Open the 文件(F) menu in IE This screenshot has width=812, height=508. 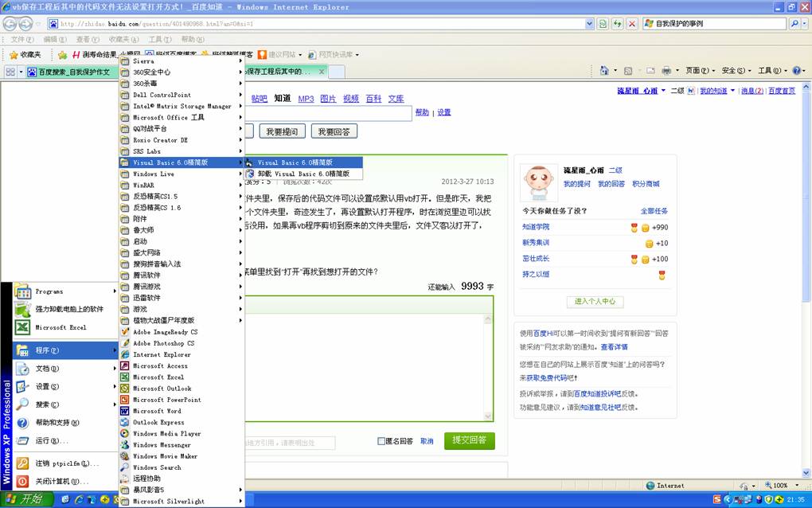pos(22,39)
